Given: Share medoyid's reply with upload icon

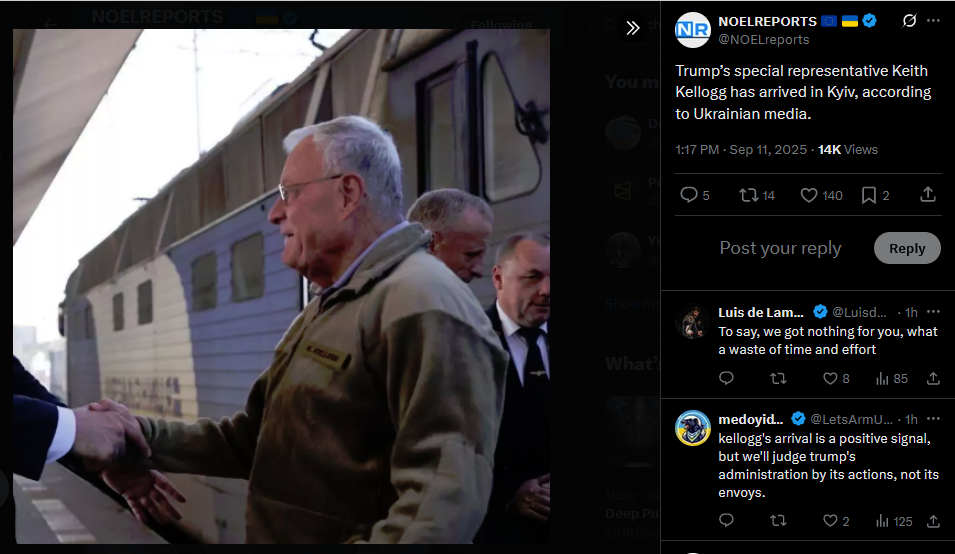Looking at the screenshot, I should pos(933,521).
